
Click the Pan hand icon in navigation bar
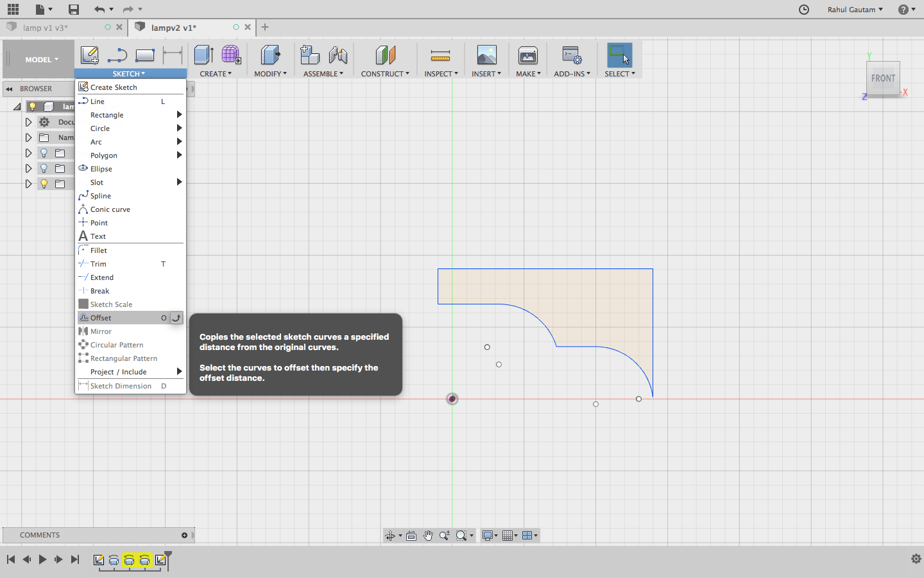(428, 536)
